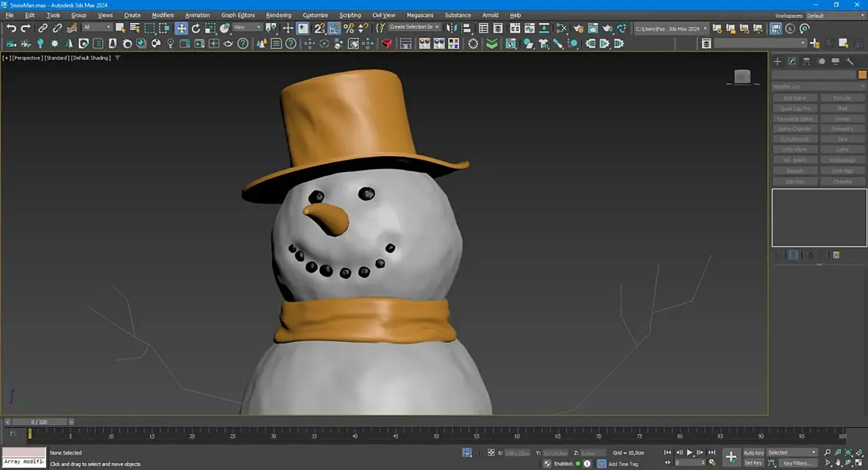Select the Rotate tool
The image size is (868, 470).
click(x=196, y=28)
